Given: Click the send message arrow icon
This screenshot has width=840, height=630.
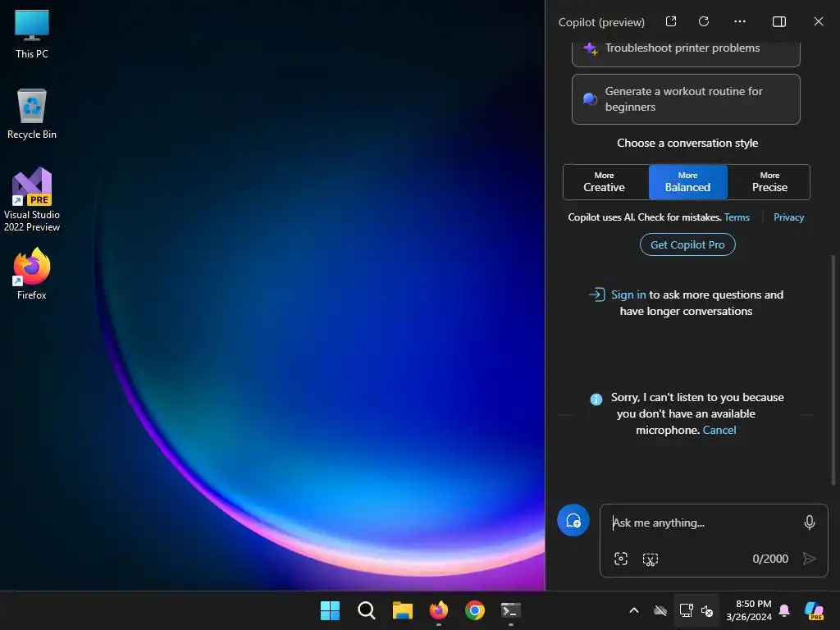Looking at the screenshot, I should coord(810,559).
